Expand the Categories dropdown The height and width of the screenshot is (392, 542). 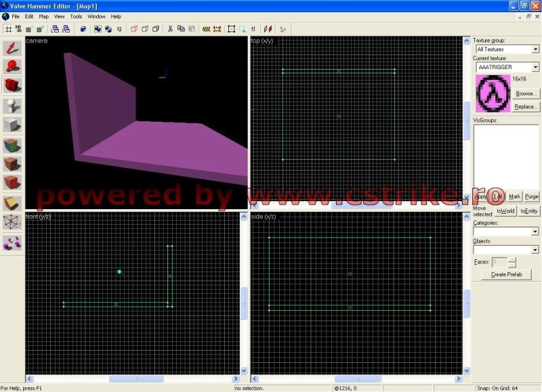[x=535, y=232]
